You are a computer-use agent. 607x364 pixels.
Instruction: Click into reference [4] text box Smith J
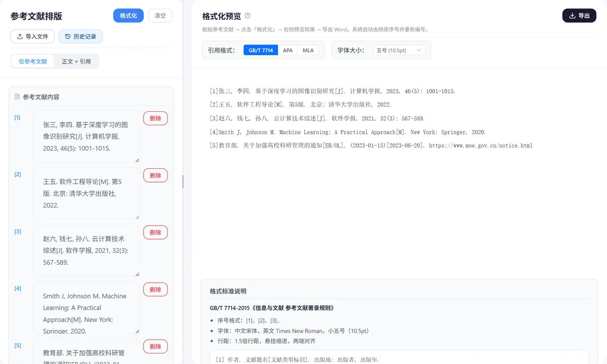pos(86,308)
